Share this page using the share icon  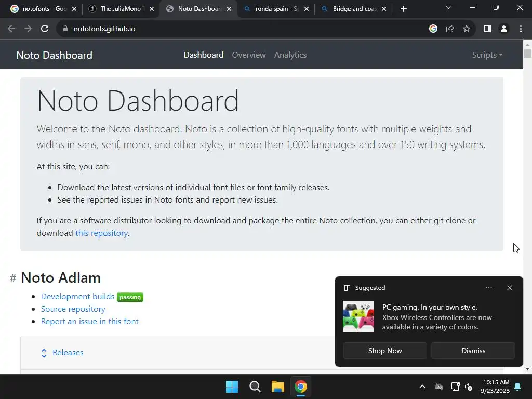pos(450,29)
